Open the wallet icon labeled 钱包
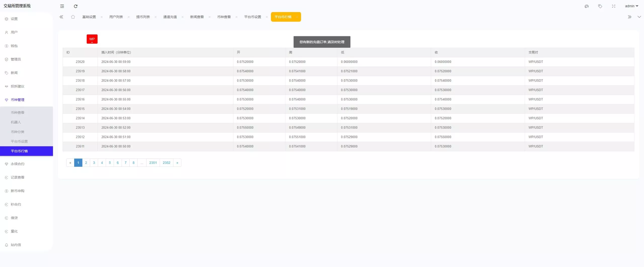The image size is (644, 267). [x=14, y=46]
